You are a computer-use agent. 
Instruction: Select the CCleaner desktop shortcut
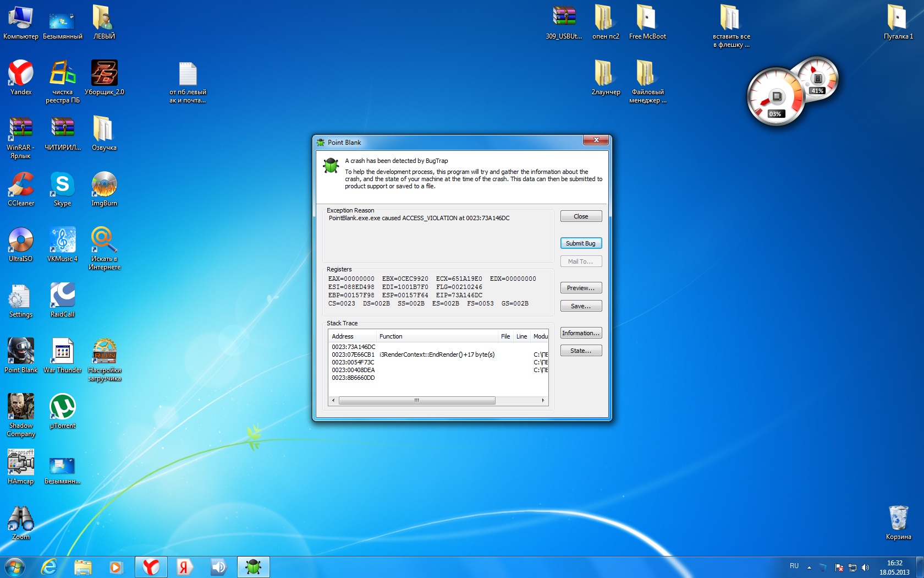pyautogui.click(x=21, y=185)
